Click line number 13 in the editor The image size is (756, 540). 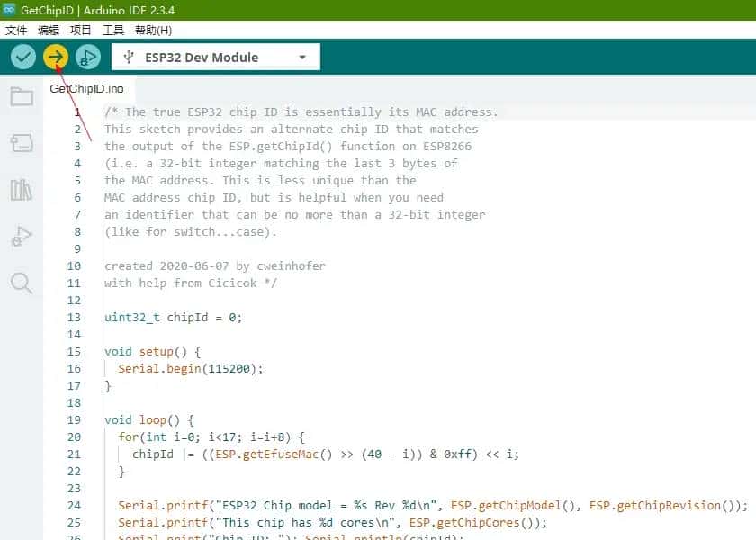coord(74,317)
